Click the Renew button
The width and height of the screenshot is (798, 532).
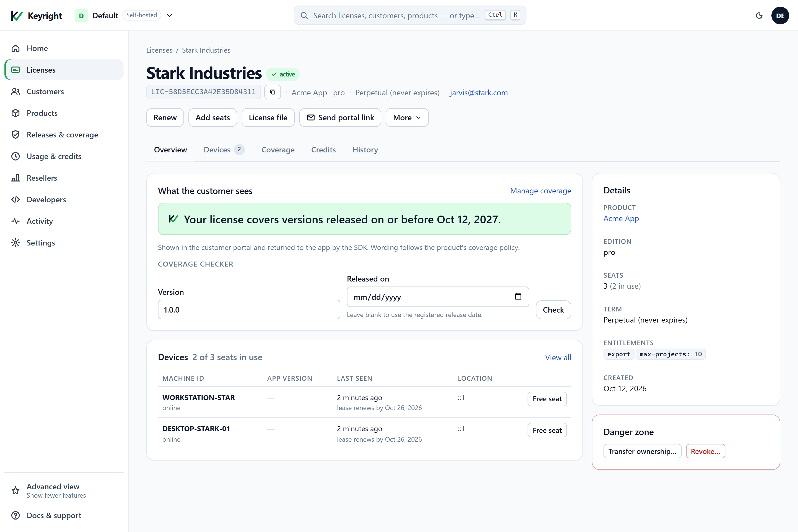165,117
